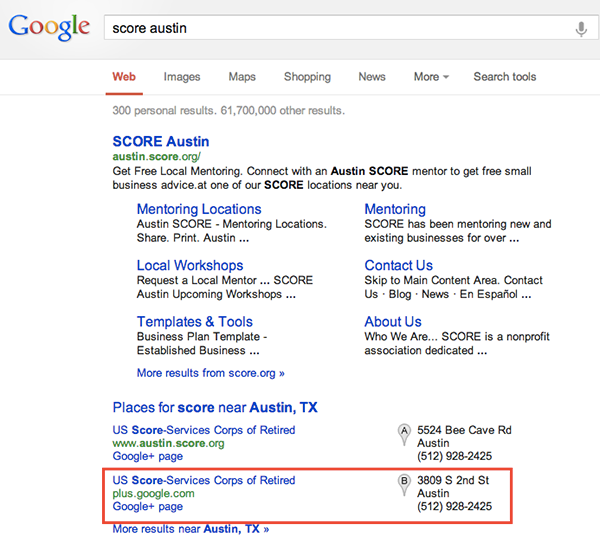Screen dimensions: 600x550
Task: Switch to the Images tab
Action: click(182, 77)
